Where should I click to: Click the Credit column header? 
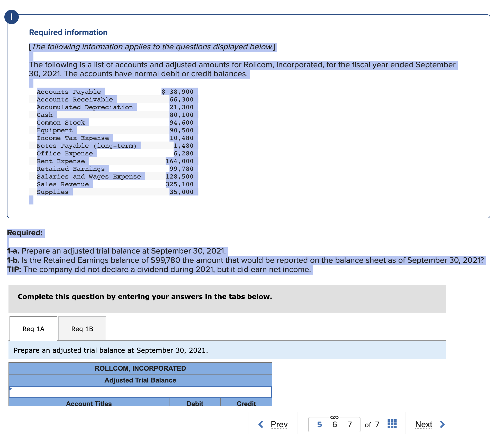[246, 403]
